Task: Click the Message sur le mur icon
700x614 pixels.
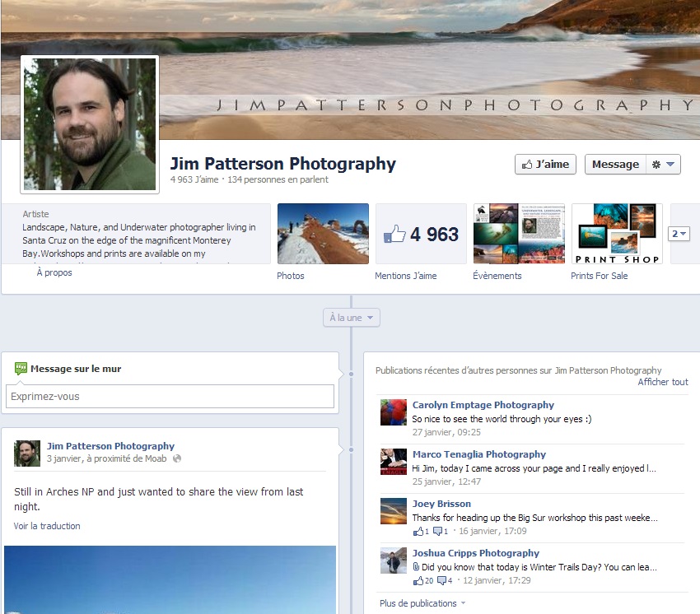Action: tap(21, 369)
